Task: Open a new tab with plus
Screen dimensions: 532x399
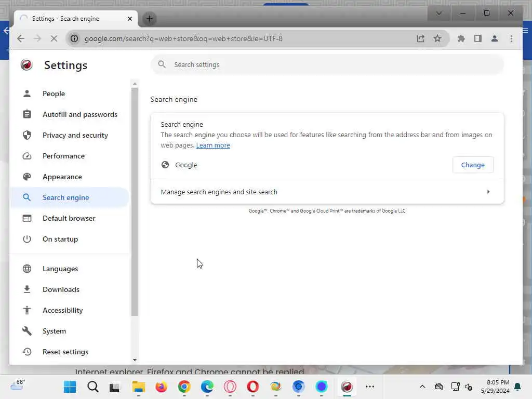Action: click(x=149, y=19)
